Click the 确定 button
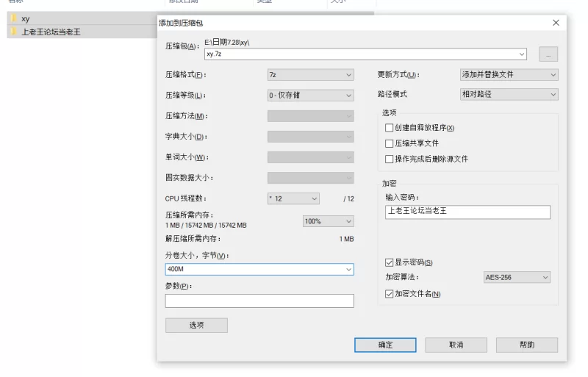The width and height of the screenshot is (588, 377). click(385, 345)
